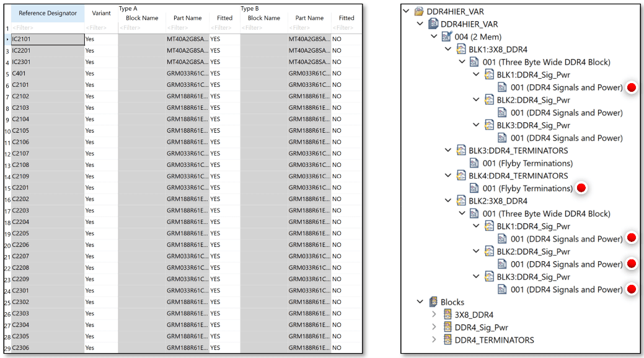The width and height of the screenshot is (644, 358).
Task: Select the C2105 reference designator cell
Action: [x=48, y=131]
